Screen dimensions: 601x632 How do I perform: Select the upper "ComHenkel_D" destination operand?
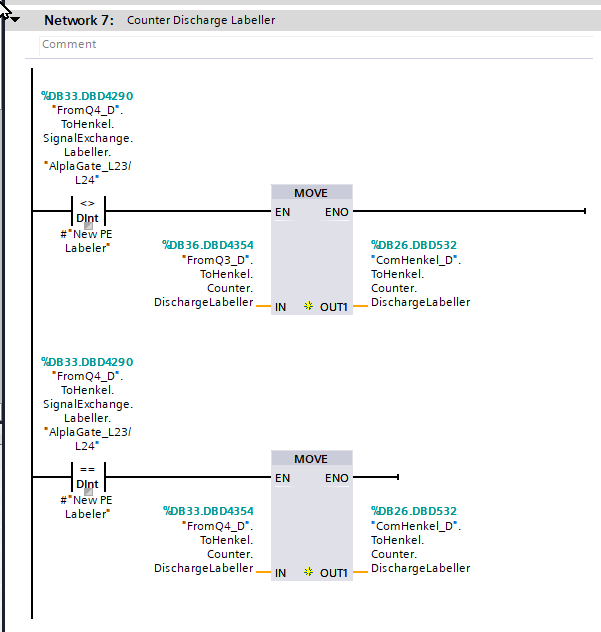coord(420,281)
